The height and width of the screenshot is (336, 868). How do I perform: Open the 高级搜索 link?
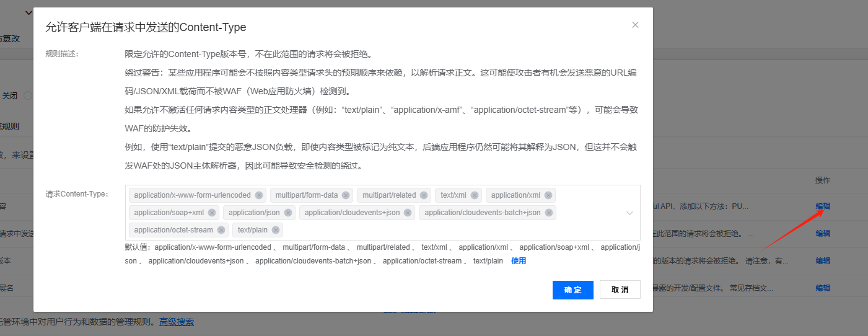pos(177,322)
